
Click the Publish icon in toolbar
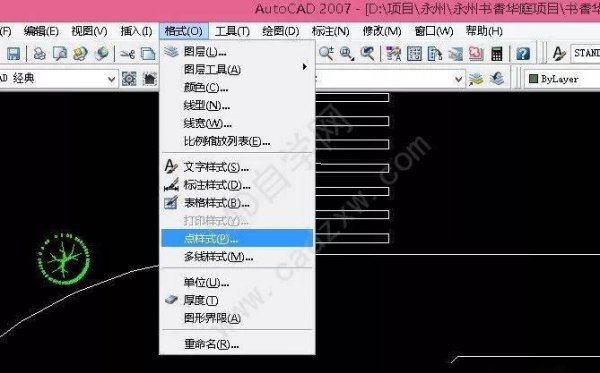(80, 54)
